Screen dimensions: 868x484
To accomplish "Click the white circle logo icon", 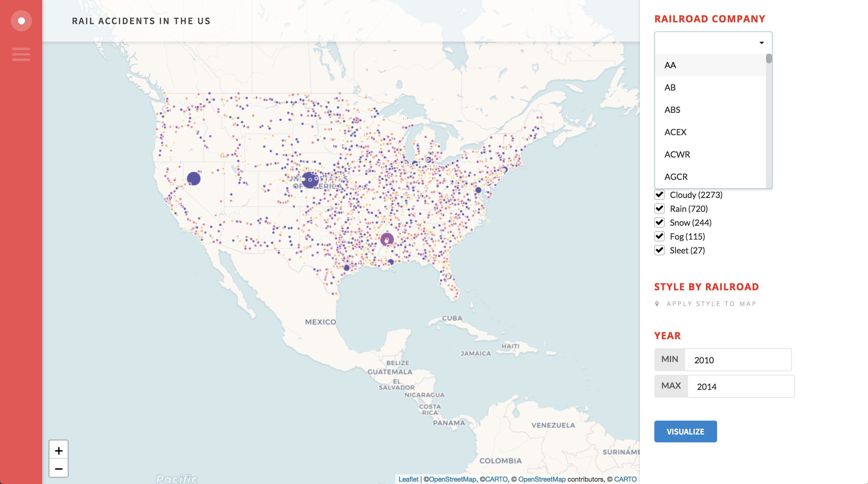I will 21,21.
